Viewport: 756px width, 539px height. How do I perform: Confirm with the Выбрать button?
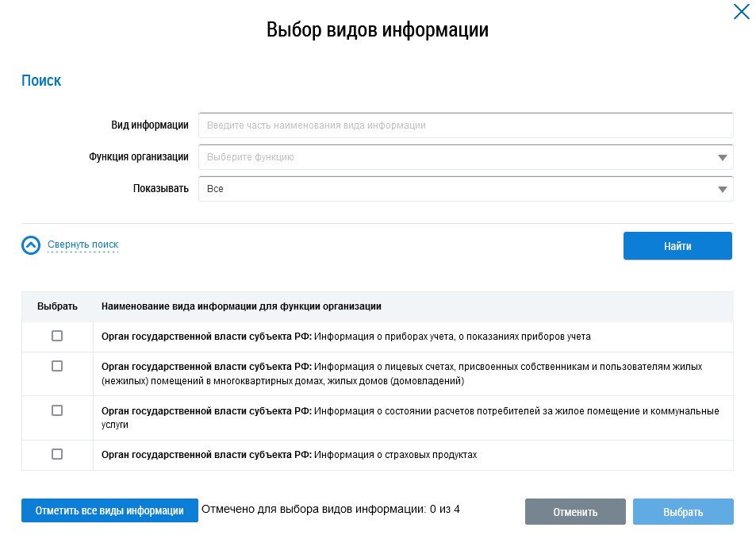point(682,512)
